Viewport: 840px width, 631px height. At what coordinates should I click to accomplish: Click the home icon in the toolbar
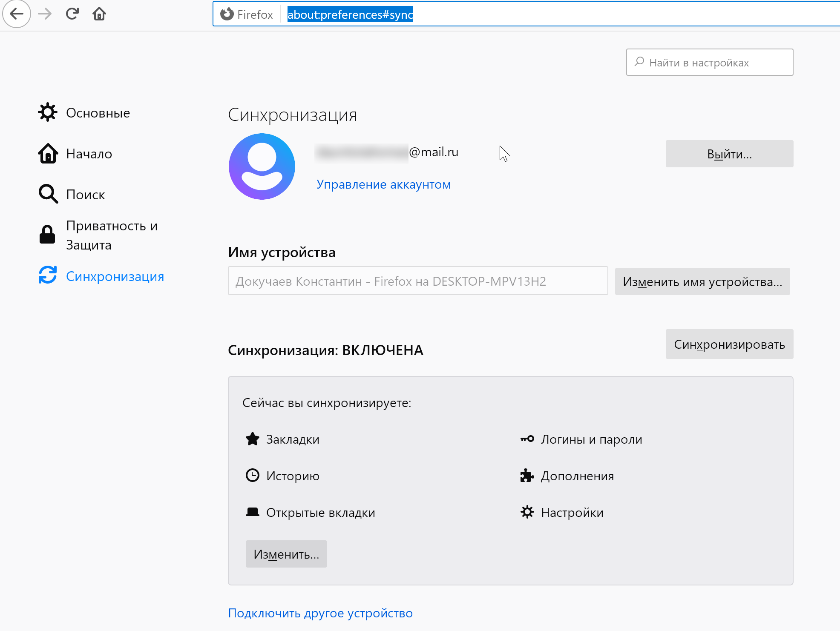click(99, 14)
